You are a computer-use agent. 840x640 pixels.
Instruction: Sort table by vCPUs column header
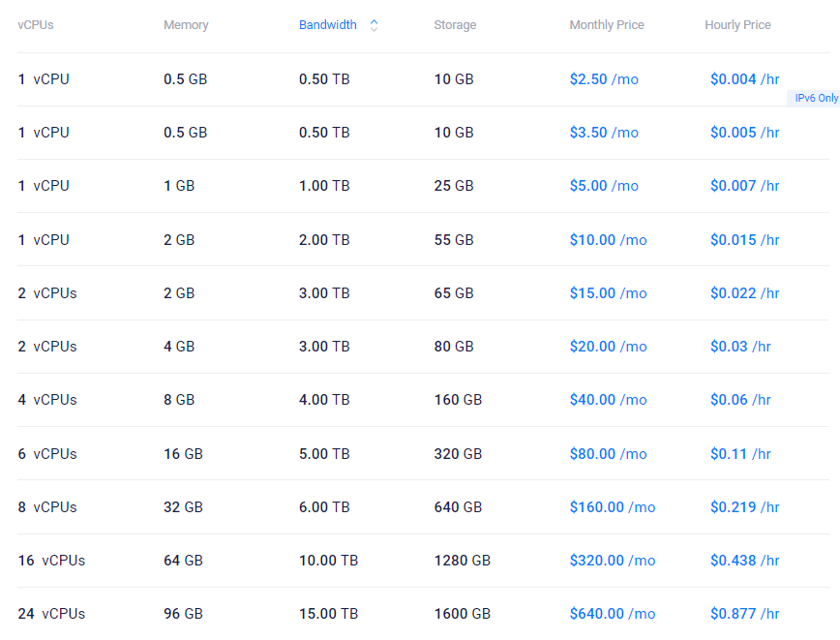[x=36, y=25]
